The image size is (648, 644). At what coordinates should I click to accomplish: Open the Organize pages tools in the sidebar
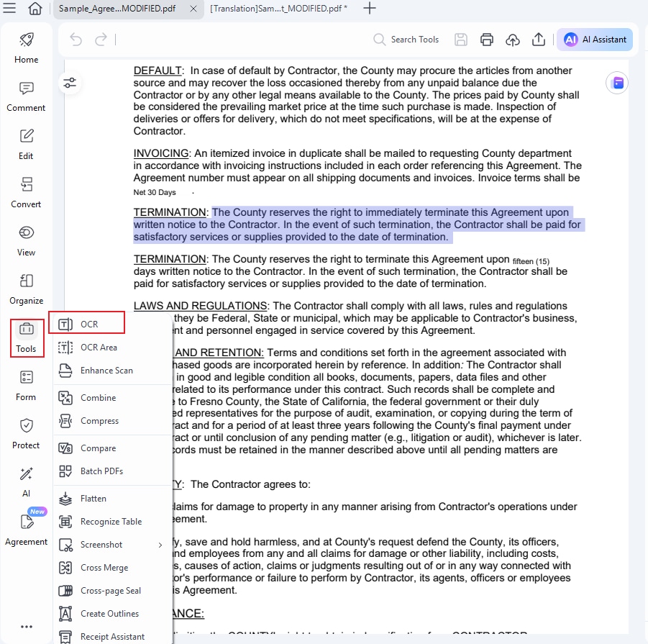pos(26,289)
